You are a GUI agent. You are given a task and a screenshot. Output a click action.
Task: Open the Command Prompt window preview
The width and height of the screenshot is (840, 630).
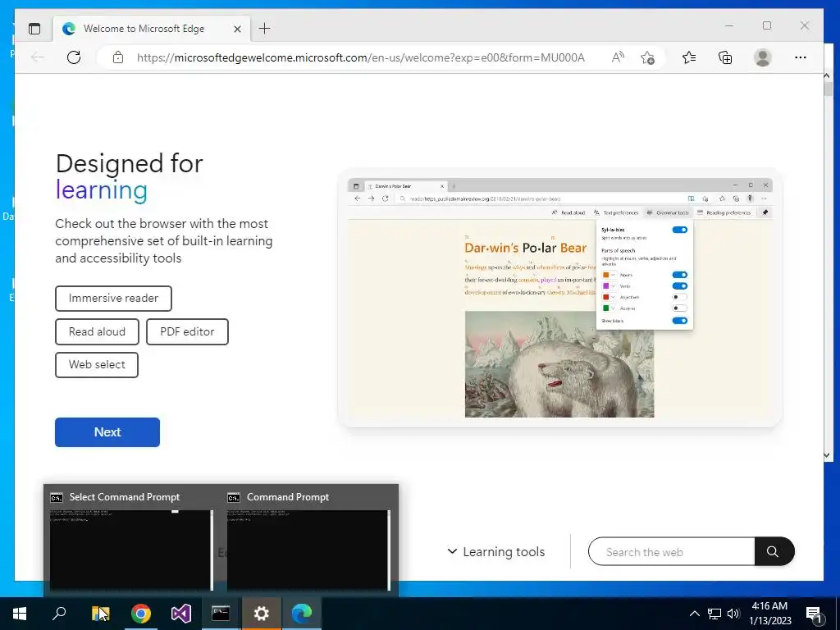[x=309, y=541]
